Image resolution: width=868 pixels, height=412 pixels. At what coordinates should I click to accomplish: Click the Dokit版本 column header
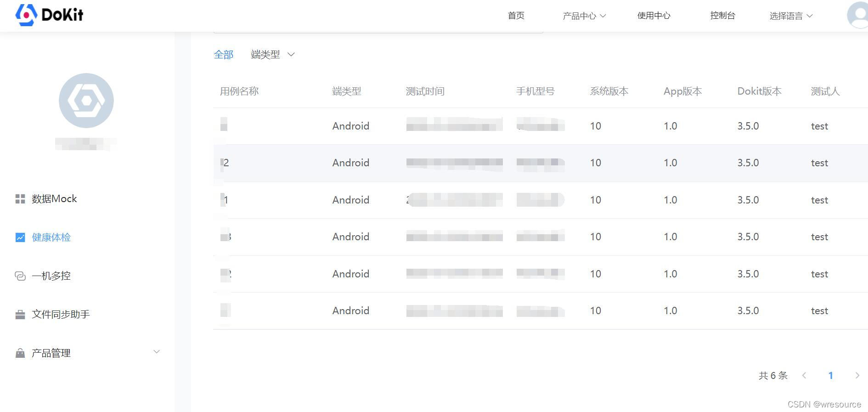pos(760,91)
